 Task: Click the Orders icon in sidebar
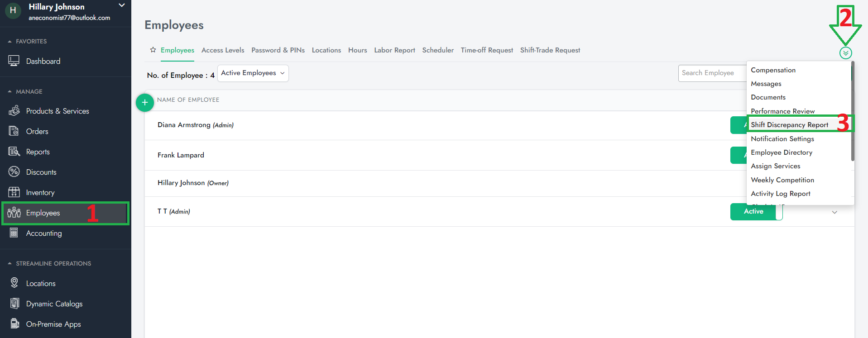pos(14,131)
